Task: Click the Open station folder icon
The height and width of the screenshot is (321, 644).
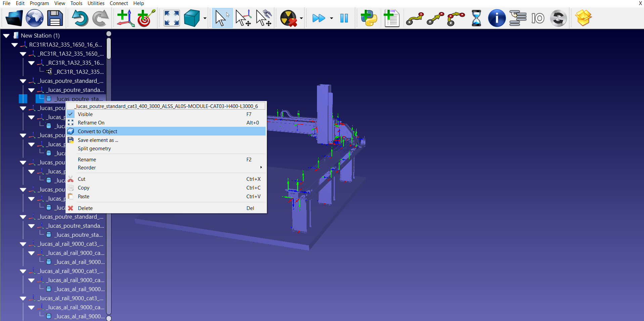Action: coord(14,18)
